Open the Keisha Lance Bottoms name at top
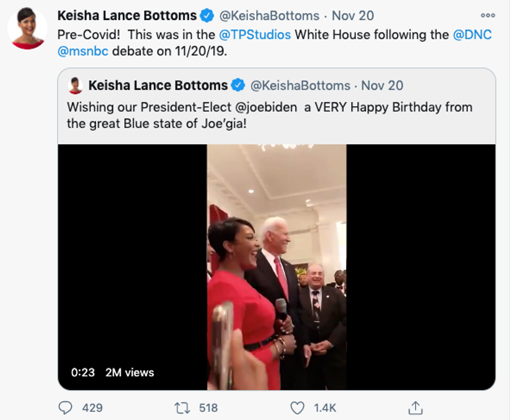The height and width of the screenshot is (420, 521). click(127, 15)
